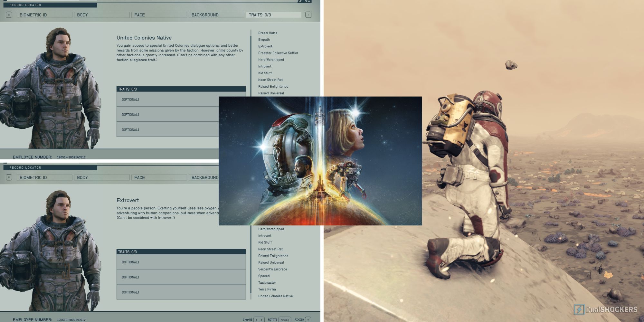Click the MOUSE2 key icon next to ROTATE
This screenshot has height=322, width=644.
tap(285, 319)
